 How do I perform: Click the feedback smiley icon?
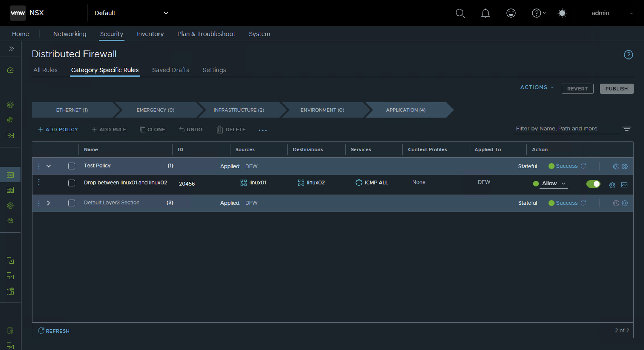511,13
